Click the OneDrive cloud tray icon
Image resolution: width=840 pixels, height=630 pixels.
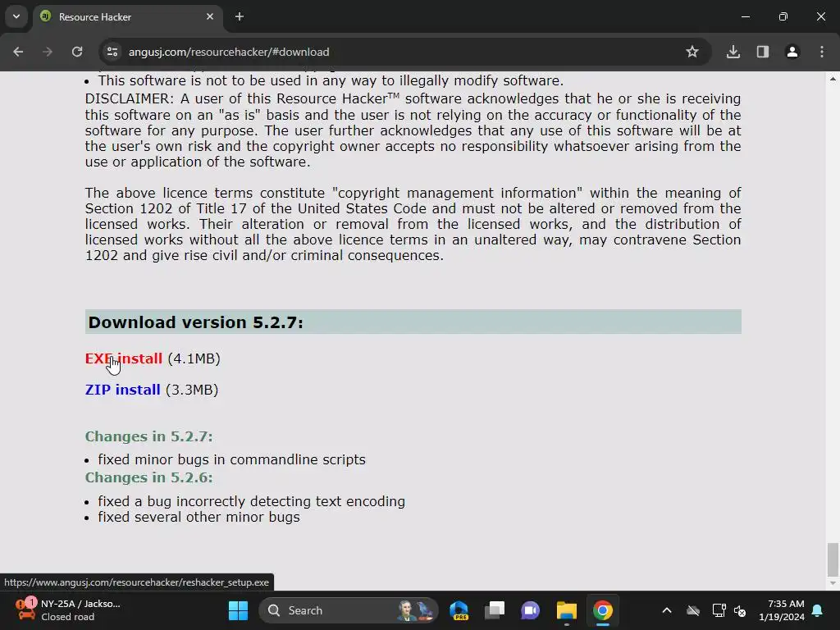tap(693, 610)
